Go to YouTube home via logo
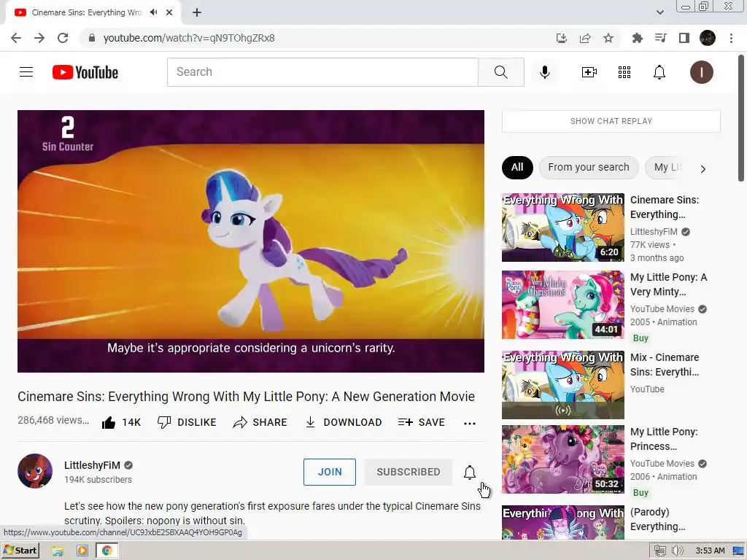 (x=85, y=72)
